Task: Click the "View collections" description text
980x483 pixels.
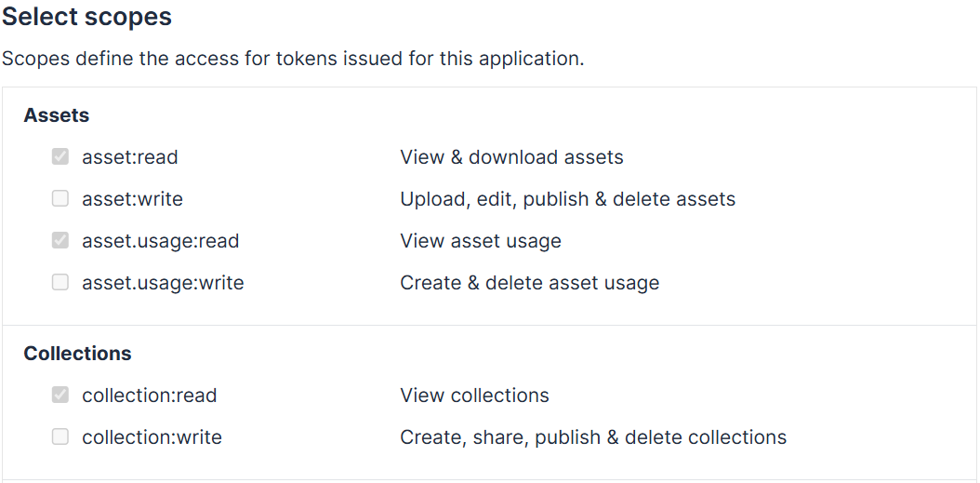Action: pyautogui.click(x=474, y=396)
